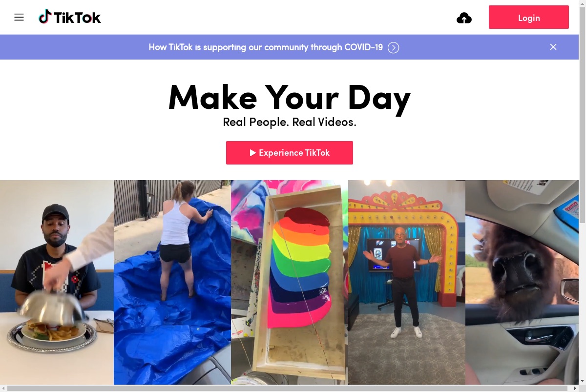This screenshot has width=586, height=392.
Task: Open the man with food platter video
Action: [57, 282]
